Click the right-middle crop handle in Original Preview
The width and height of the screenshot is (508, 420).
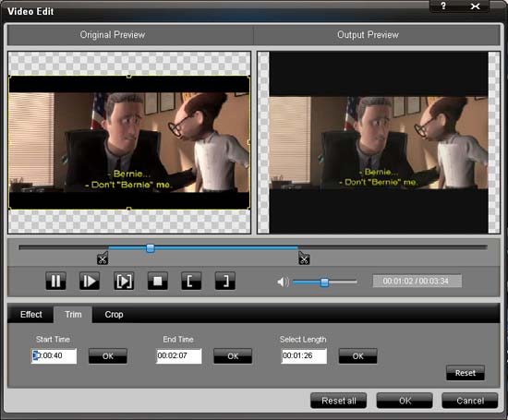pos(249,142)
